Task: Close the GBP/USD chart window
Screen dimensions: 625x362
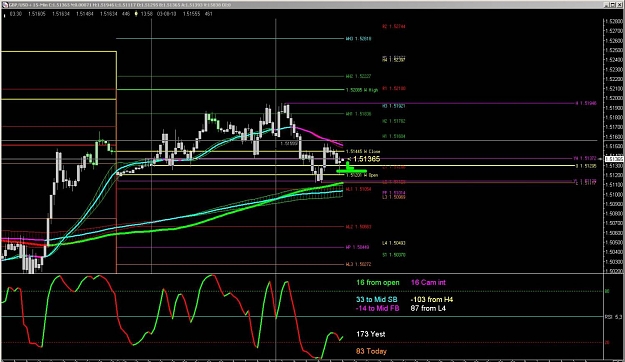Action: tap(619, 4)
